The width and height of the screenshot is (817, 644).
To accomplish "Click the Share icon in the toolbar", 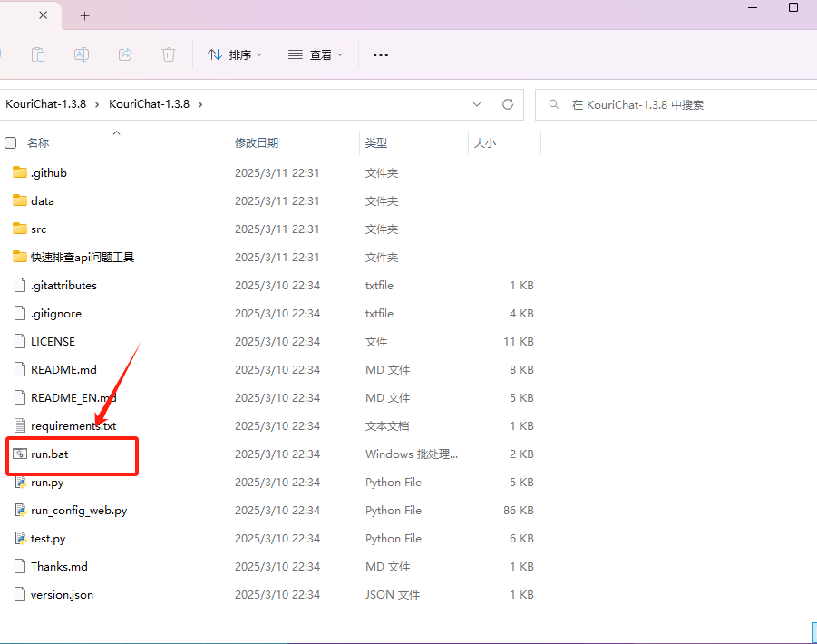I will pos(125,54).
